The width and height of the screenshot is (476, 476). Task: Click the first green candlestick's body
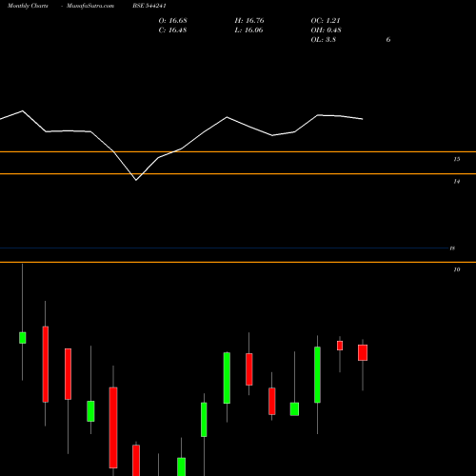click(x=23, y=338)
